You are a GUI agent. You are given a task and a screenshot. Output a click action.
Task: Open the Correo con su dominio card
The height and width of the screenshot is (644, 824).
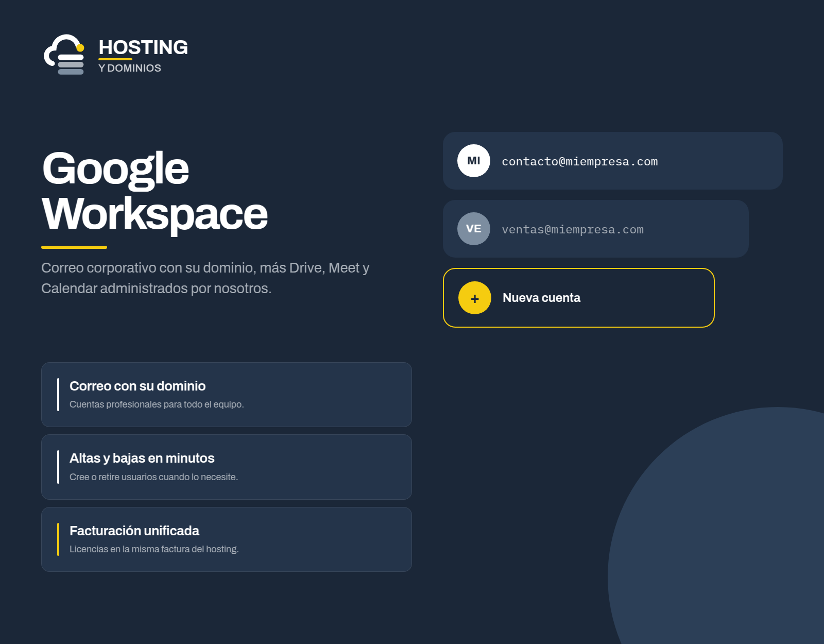click(227, 395)
